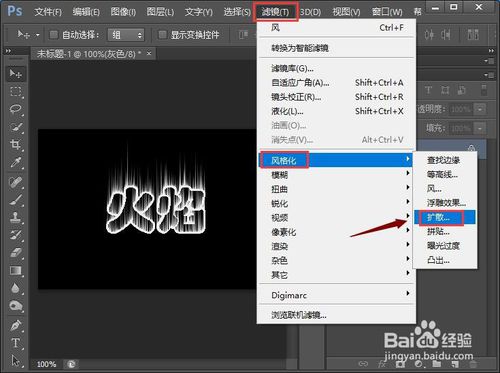Image resolution: width=500 pixels, height=373 pixels.
Task: Open the 文件(F) menu
Action: [x=48, y=12]
